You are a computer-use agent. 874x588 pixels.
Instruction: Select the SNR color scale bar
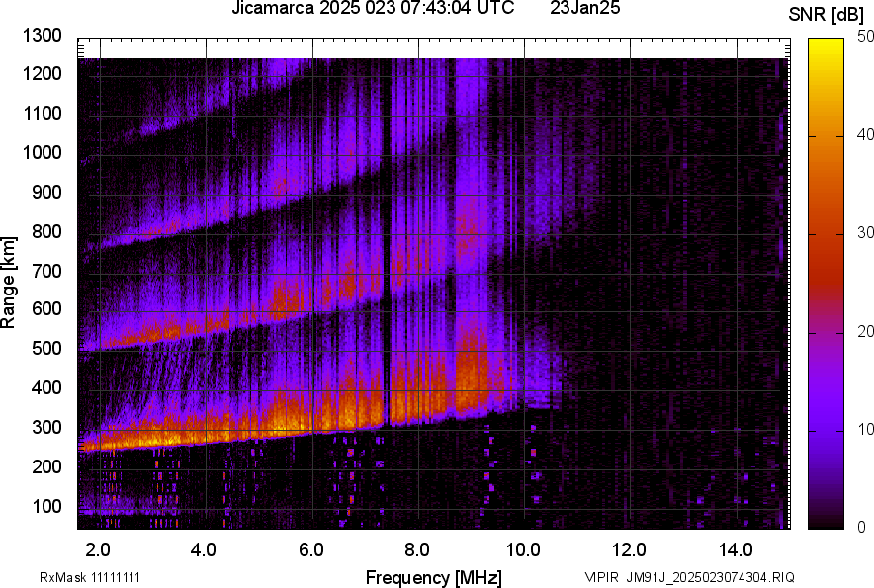pos(826,284)
